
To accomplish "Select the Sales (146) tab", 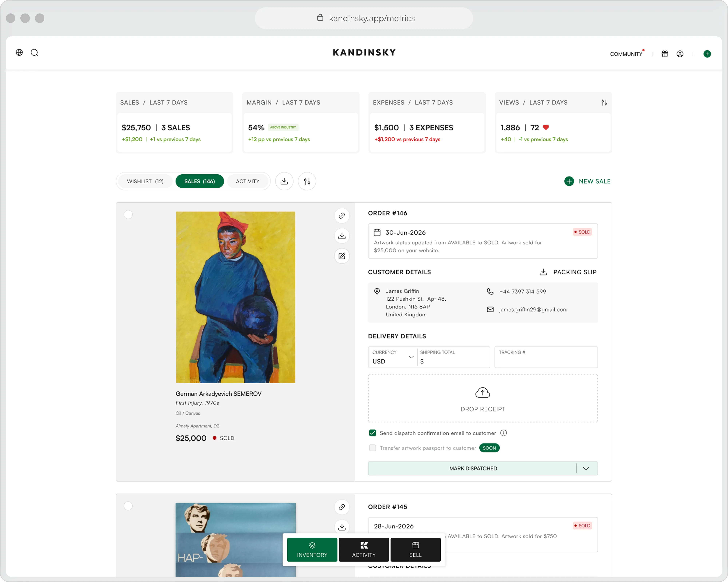I will click(199, 181).
